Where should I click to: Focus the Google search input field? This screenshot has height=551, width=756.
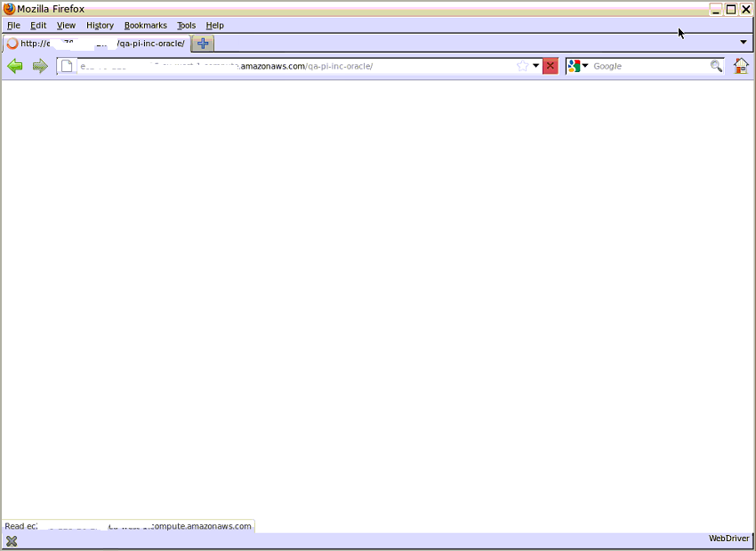click(649, 66)
